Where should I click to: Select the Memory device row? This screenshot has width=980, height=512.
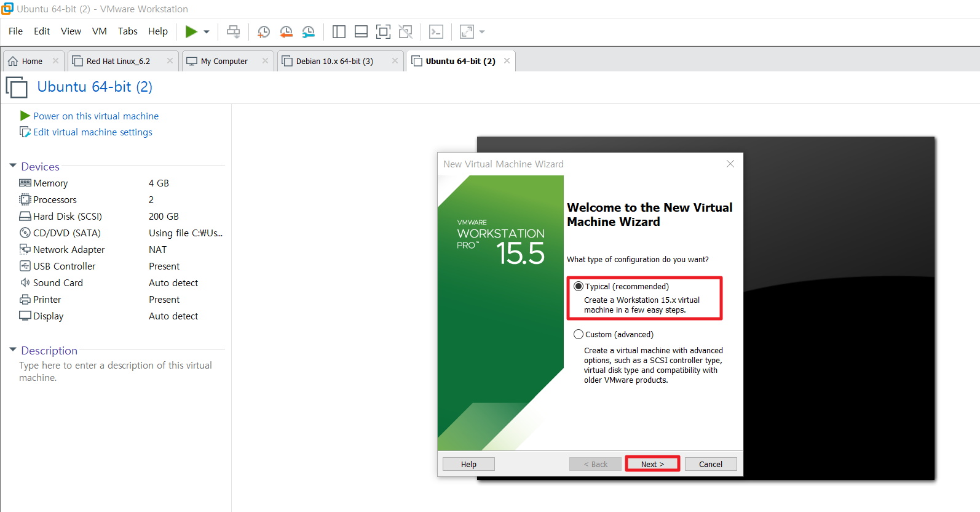point(121,183)
